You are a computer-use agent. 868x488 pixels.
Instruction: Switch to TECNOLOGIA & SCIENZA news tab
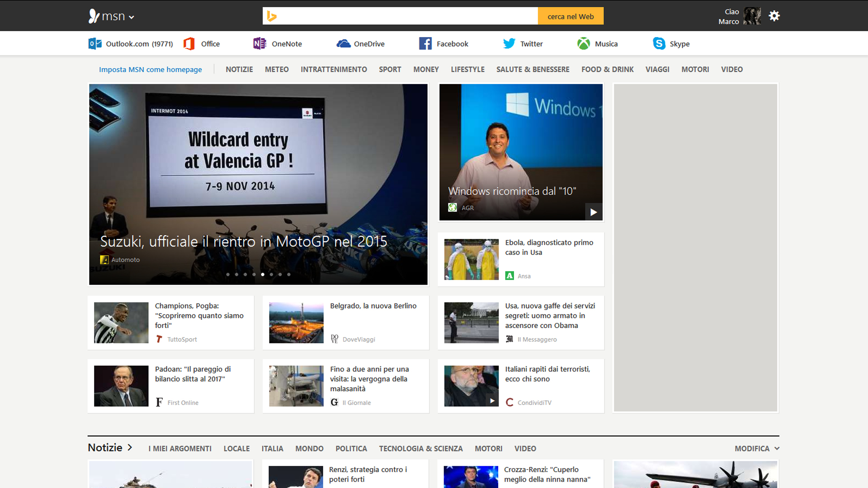[420, 449]
